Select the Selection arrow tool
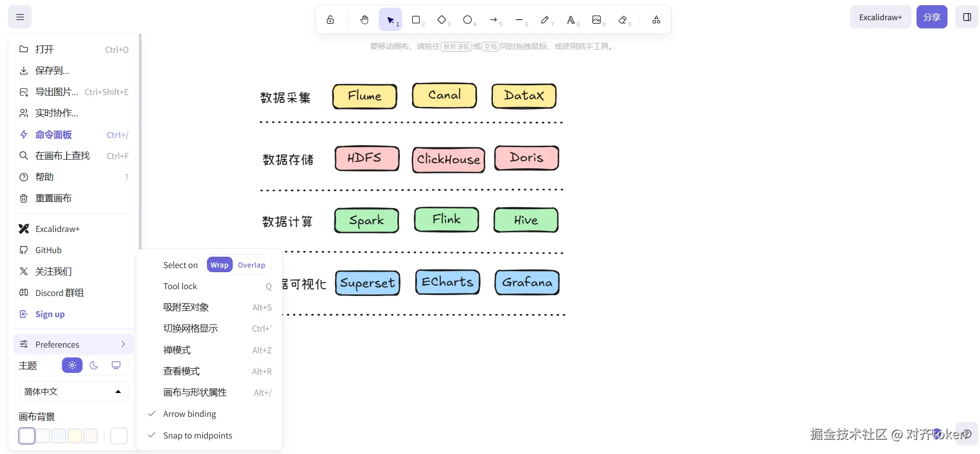 coord(391,20)
